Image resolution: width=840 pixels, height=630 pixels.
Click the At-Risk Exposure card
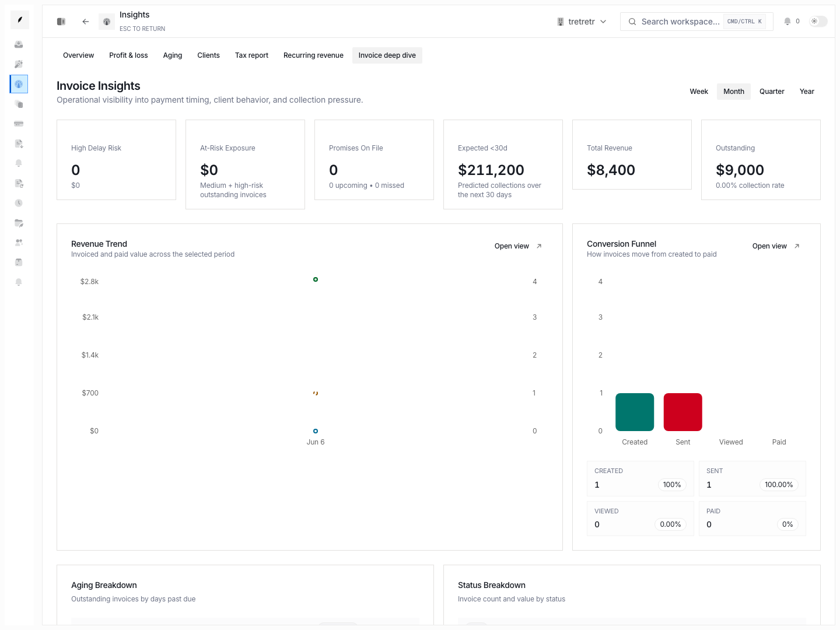245,164
